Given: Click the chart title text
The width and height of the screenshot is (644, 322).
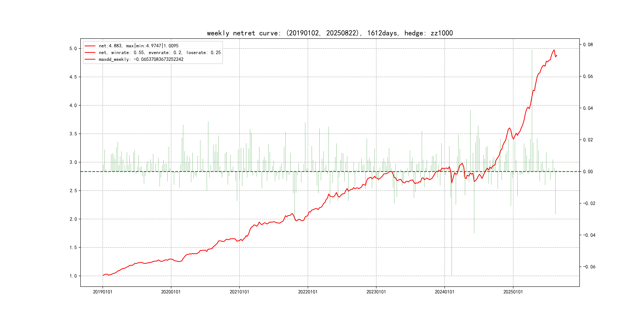Looking at the screenshot, I should click(330, 33).
